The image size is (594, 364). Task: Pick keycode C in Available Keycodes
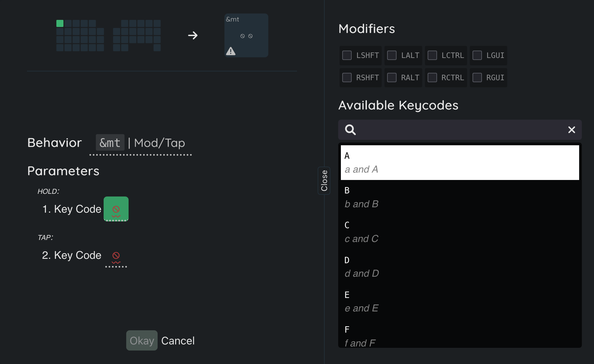click(460, 232)
